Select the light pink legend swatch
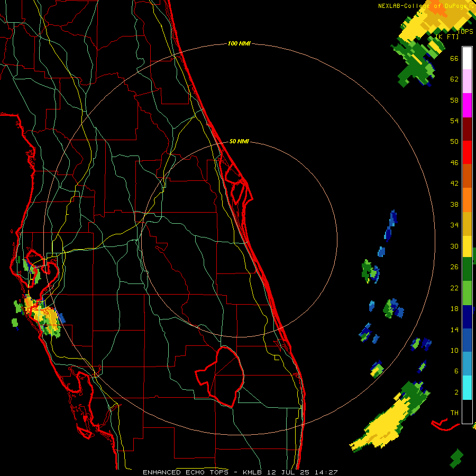Viewport: 476px width, 476px height. [x=467, y=81]
